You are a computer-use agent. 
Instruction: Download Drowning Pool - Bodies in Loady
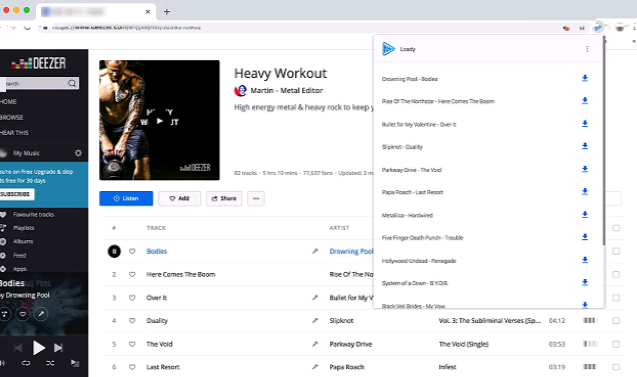585,78
